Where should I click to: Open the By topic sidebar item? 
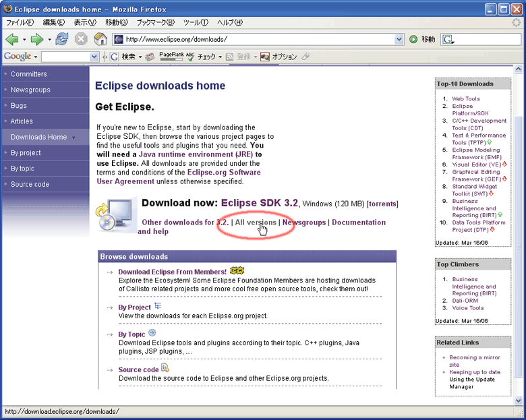point(46,169)
